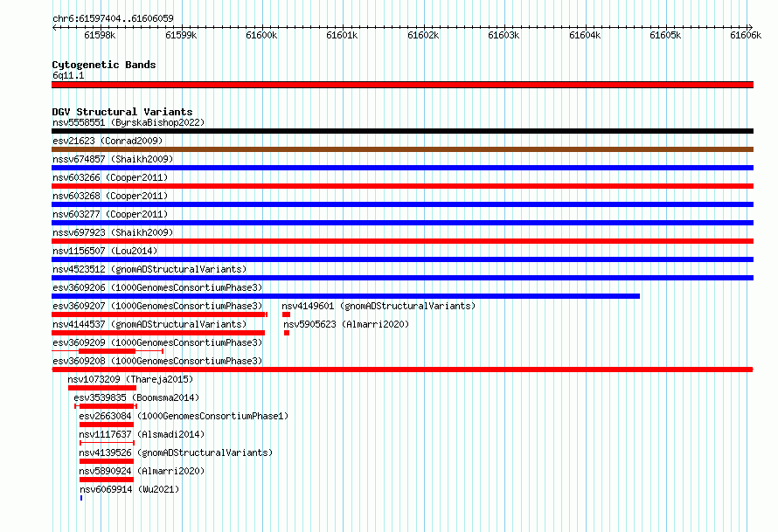This screenshot has width=778, height=532.
Task: Select the red nsv4139526 variant bar
Action: (107, 461)
